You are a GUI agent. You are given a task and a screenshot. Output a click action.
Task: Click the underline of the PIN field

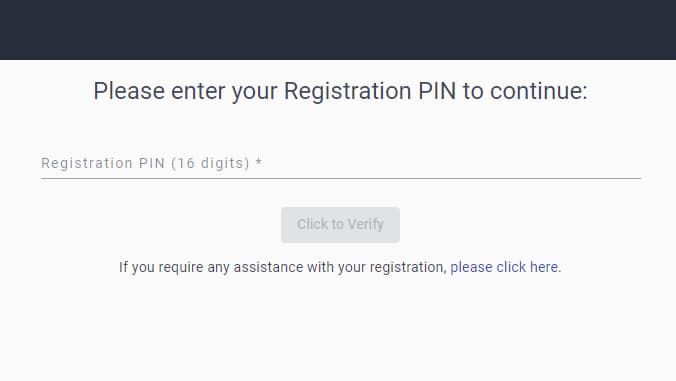coord(341,178)
